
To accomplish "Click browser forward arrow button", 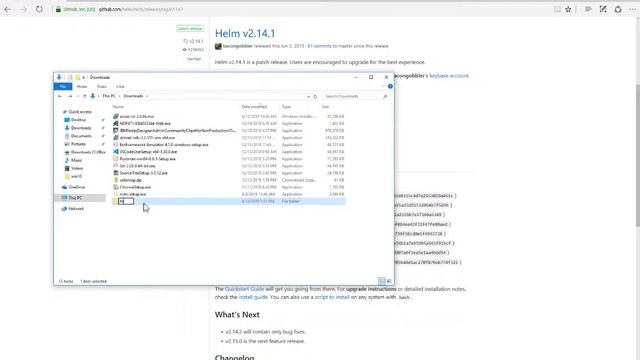I will click(x=23, y=9).
